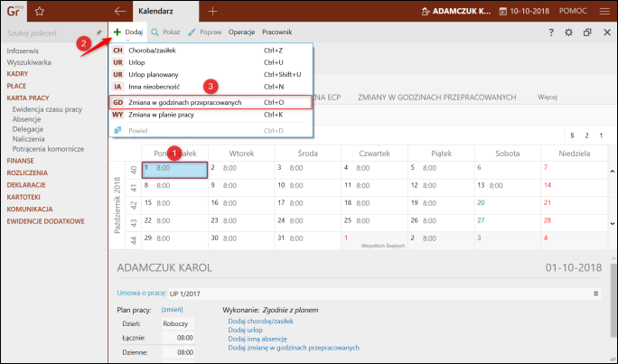Open the Pracownik menu
The image size is (618, 364).
277,33
